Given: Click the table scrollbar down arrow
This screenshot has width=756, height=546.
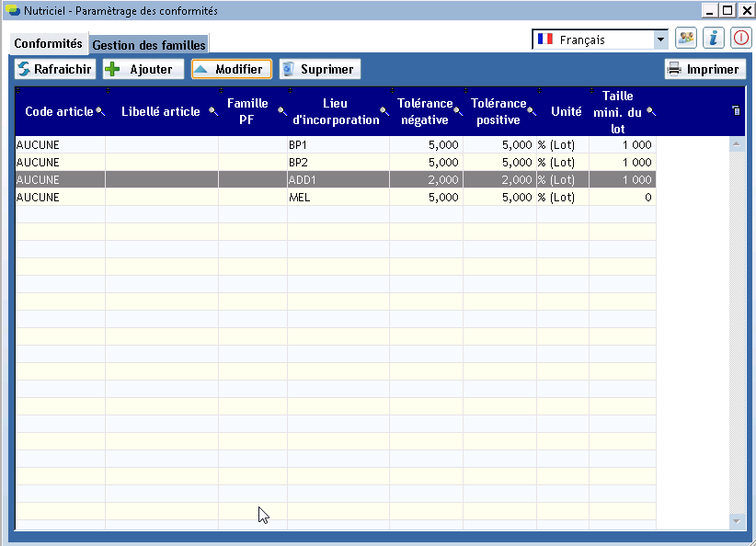Looking at the screenshot, I should [737, 521].
